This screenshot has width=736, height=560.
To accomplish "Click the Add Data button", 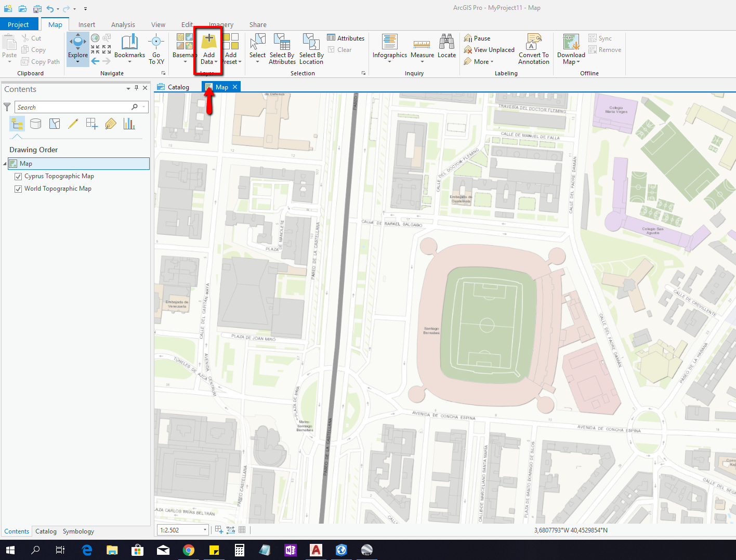I will (x=208, y=49).
